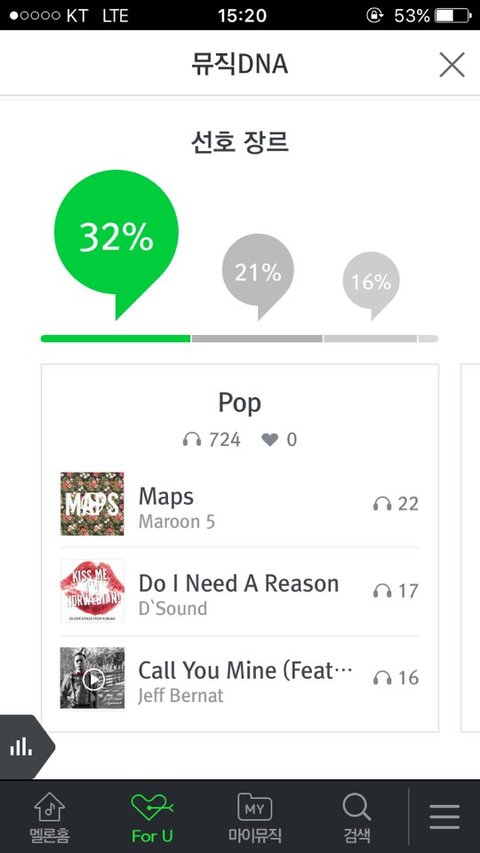Open the 마이뮤직 folder icon
480x853 pixels.
255,807
